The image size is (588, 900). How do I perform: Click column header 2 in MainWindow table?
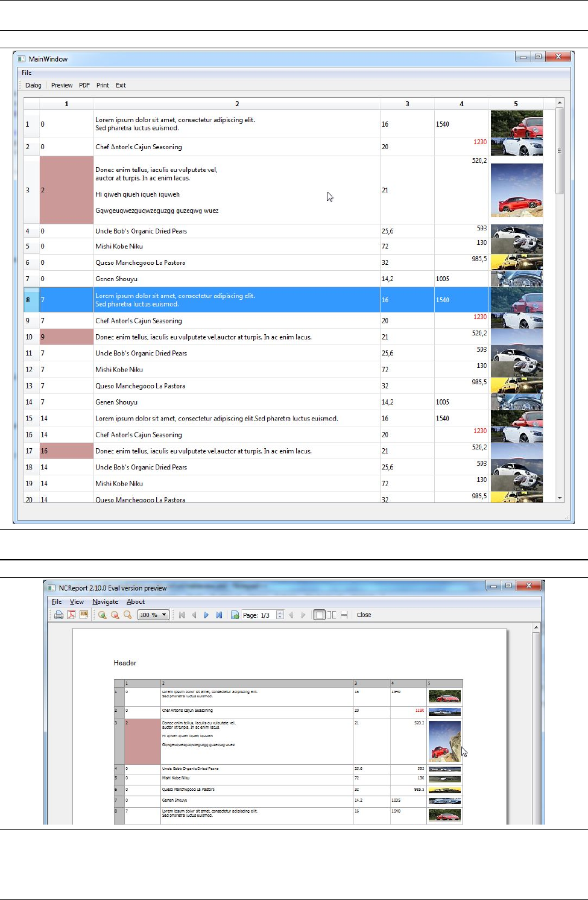(237, 104)
